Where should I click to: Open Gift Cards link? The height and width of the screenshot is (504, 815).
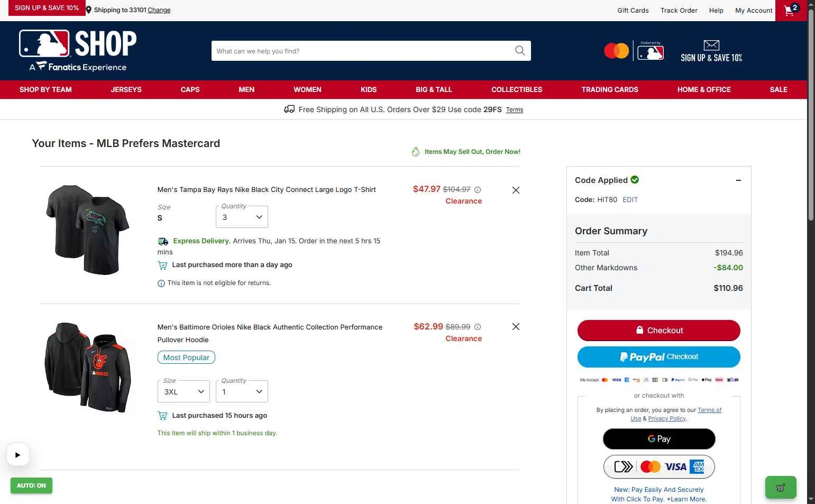coord(633,10)
